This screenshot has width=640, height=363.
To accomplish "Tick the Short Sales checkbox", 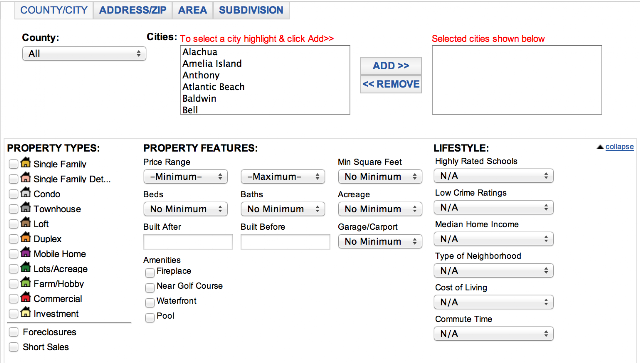I will [13, 347].
